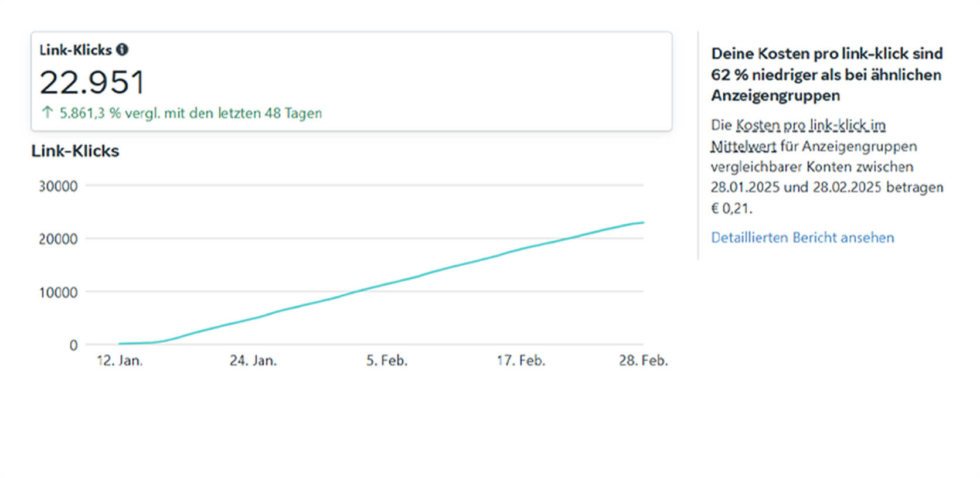Viewport: 980px width, 478px height.
Task: Click the 5.861,3 % comparison text
Action: [x=190, y=113]
